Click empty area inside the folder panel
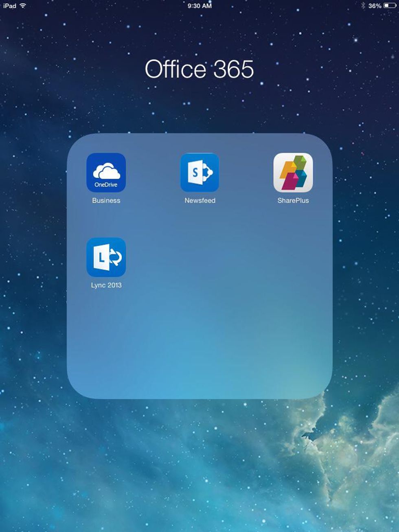Image resolution: width=399 pixels, height=532 pixels. pos(228,317)
